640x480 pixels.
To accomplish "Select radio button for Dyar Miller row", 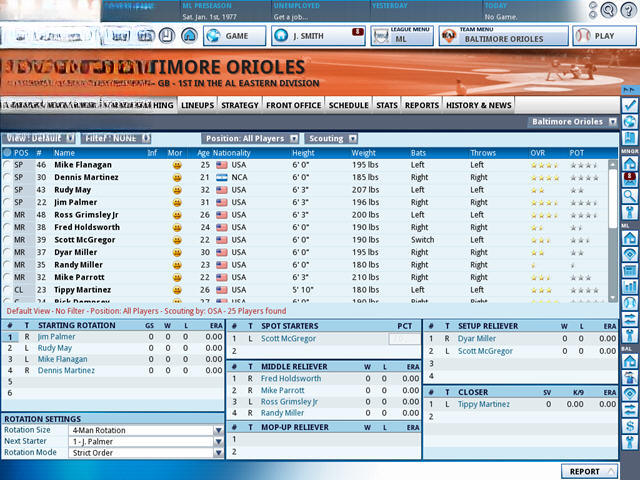I will pyautogui.click(x=7, y=252).
